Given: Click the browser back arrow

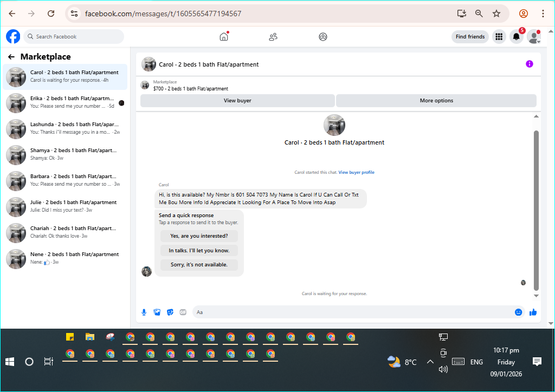Looking at the screenshot, I should point(12,14).
